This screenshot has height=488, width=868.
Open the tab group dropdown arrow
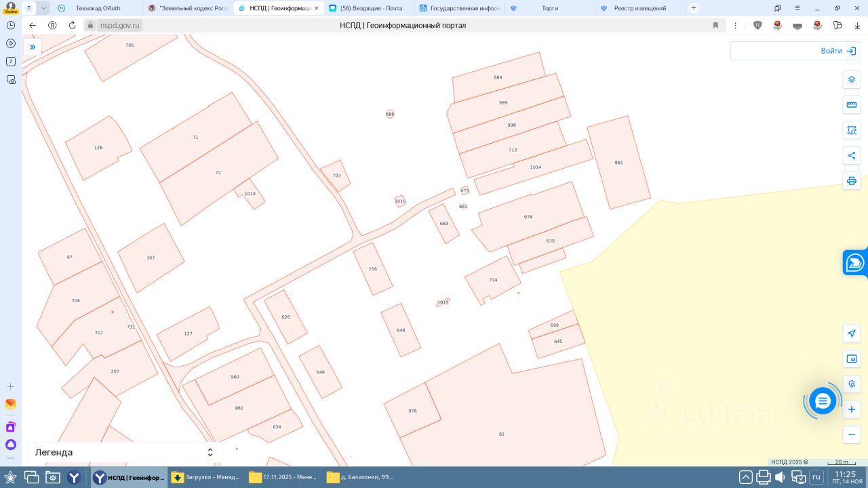(43, 8)
